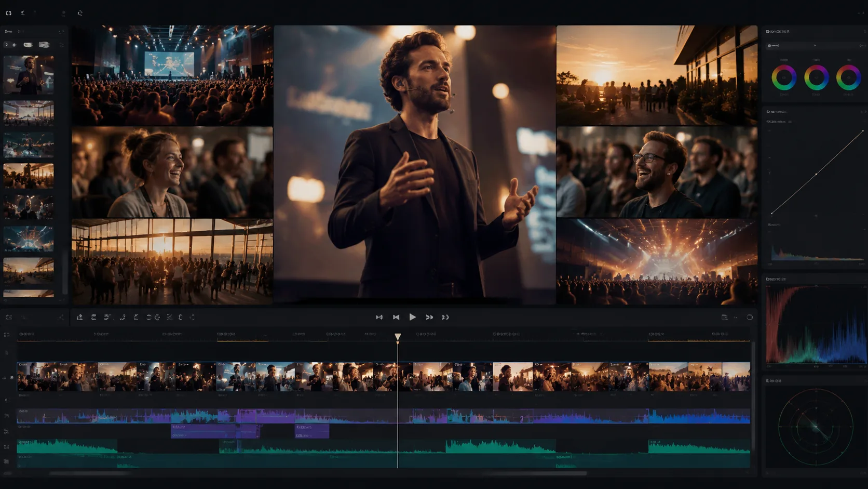Select the sunset crowd thumbnail in the media bin

(x=29, y=176)
